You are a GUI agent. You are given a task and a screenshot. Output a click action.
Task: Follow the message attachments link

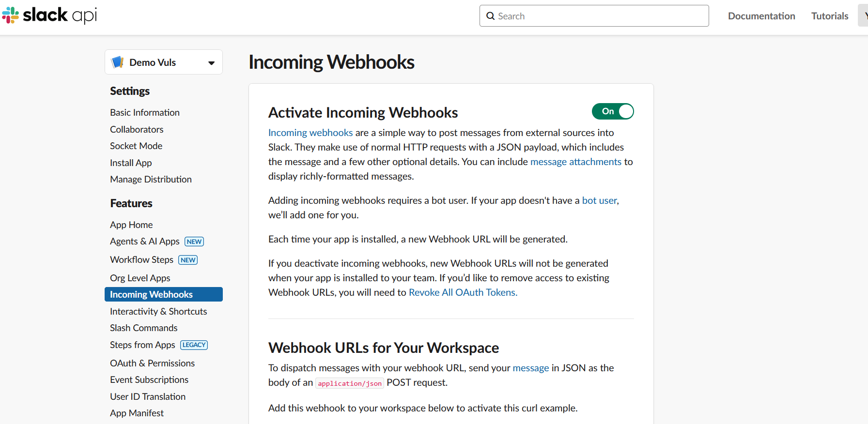coord(575,162)
